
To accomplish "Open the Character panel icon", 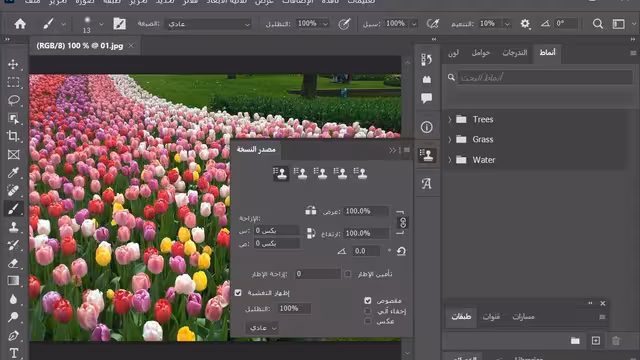I will click(427, 184).
